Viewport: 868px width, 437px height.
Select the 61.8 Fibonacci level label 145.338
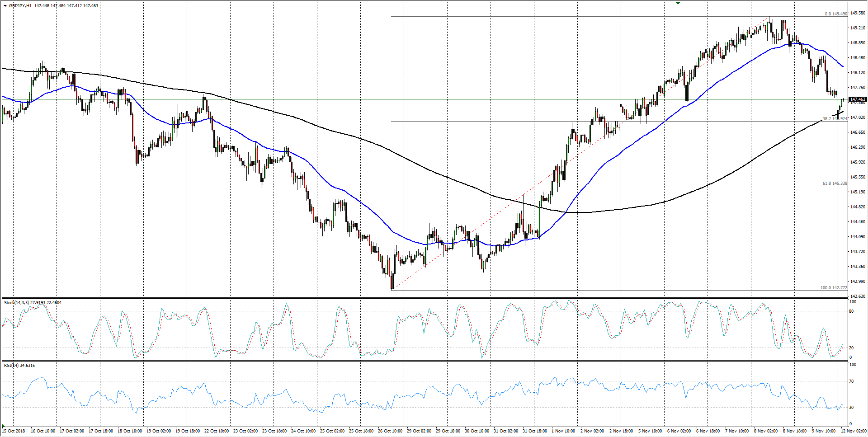pos(835,183)
